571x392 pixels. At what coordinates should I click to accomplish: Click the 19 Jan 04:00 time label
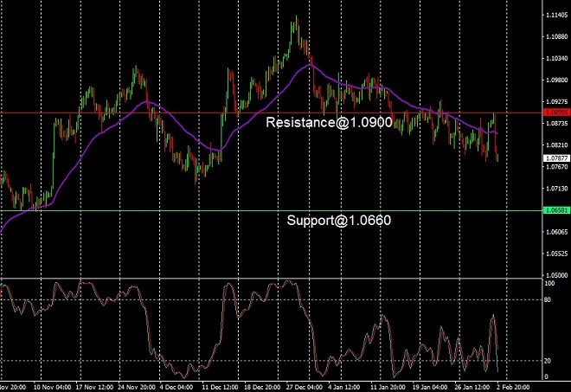pos(430,387)
